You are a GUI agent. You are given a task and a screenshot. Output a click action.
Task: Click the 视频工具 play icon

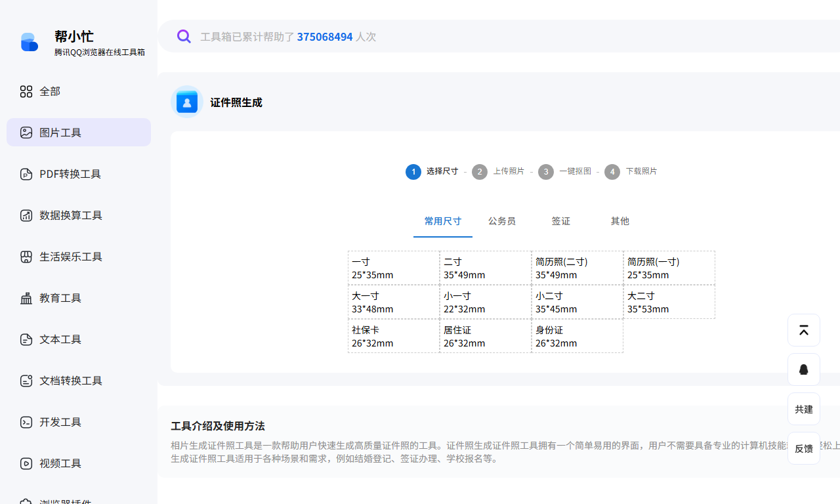(26, 463)
